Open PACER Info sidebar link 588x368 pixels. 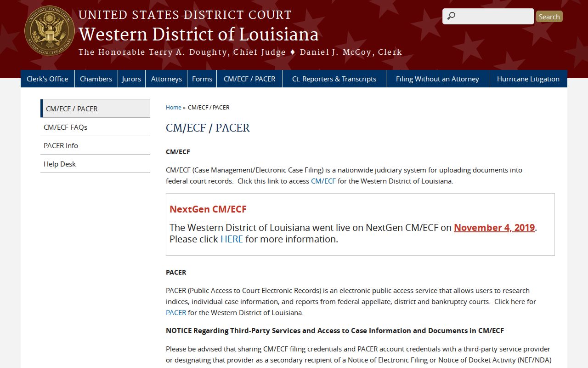point(96,145)
